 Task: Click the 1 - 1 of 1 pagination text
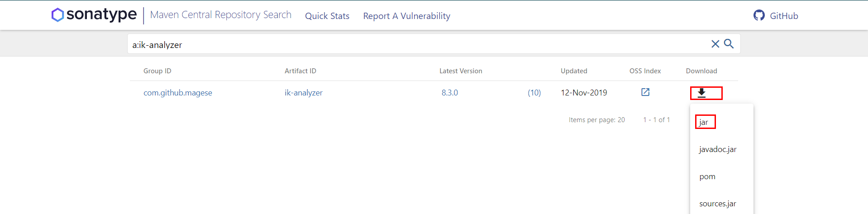(657, 120)
